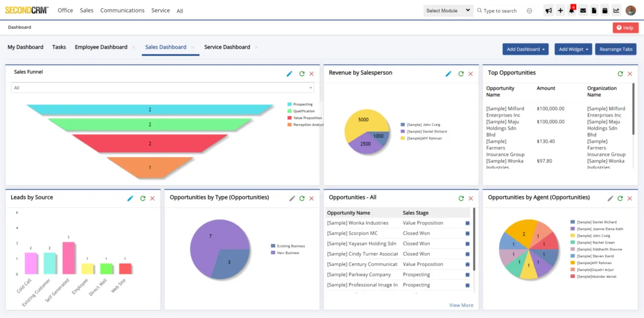The height and width of the screenshot is (318, 644).
Task: Open the calendar icon in top bar
Action: pos(605,11)
